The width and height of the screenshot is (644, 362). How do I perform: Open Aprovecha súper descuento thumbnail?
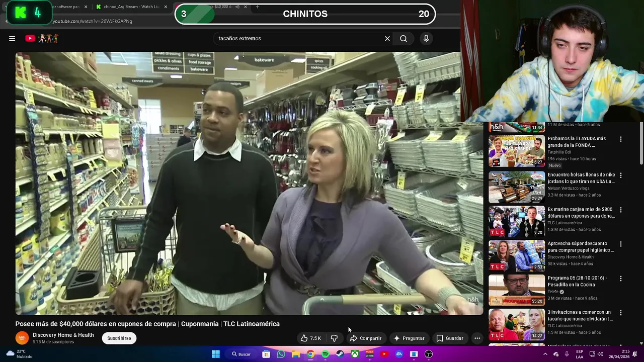(517, 256)
